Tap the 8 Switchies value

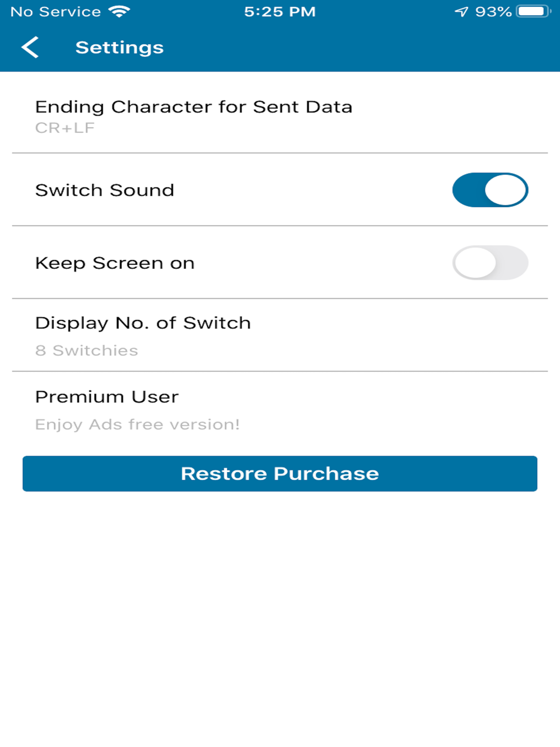click(x=87, y=351)
